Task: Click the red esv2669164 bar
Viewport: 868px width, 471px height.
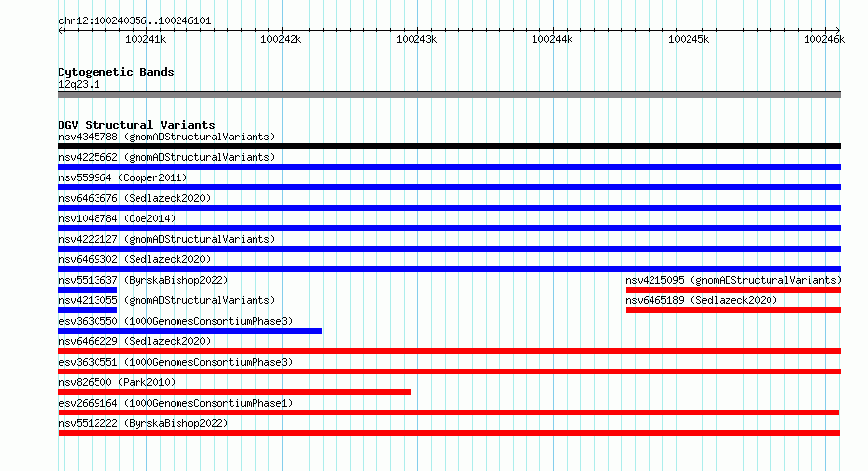Action: [449, 412]
